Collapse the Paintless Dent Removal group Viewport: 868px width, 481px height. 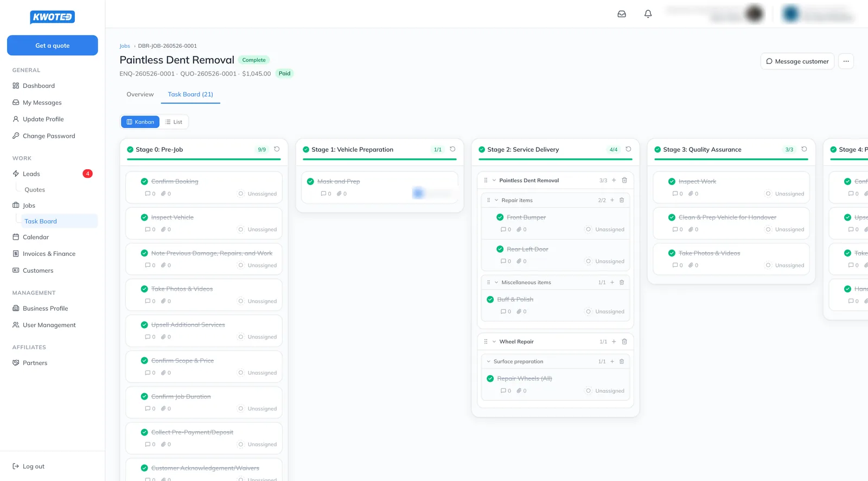[494, 181]
